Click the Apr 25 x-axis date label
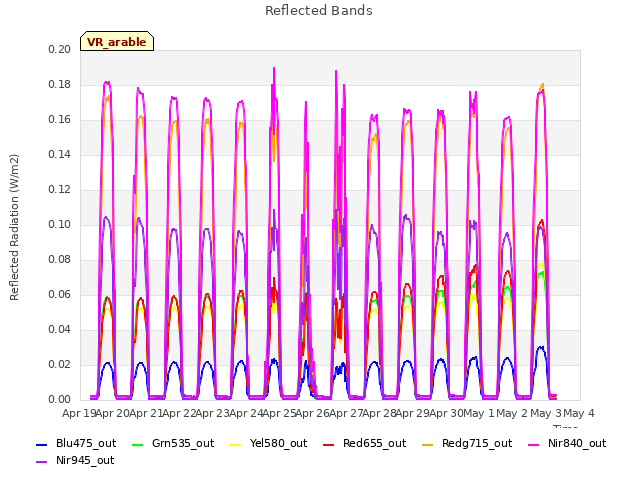This screenshot has height=480, width=640. [x=280, y=413]
